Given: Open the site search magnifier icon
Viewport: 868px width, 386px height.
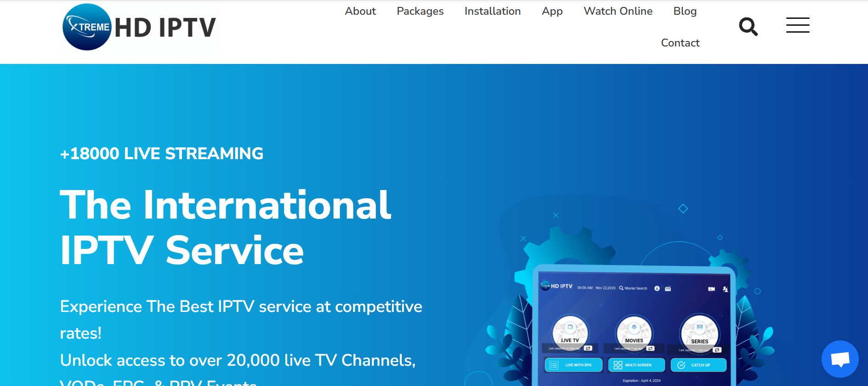Looking at the screenshot, I should coord(748,27).
